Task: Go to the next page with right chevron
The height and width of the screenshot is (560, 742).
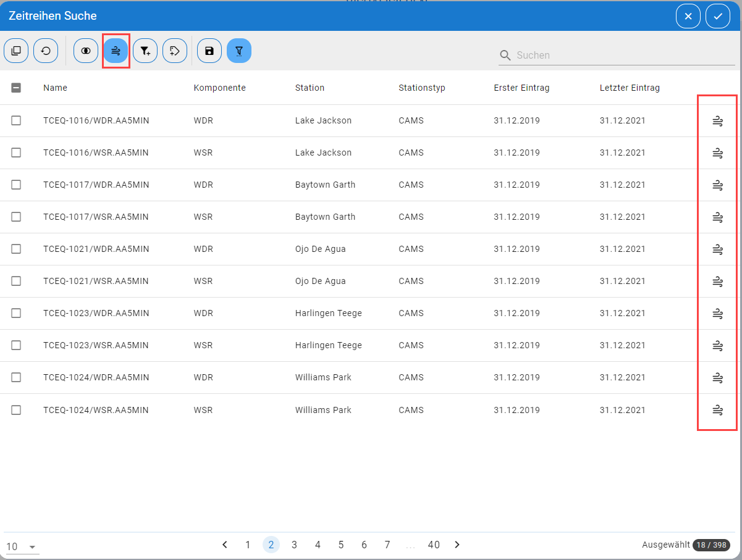Action: pyautogui.click(x=457, y=545)
